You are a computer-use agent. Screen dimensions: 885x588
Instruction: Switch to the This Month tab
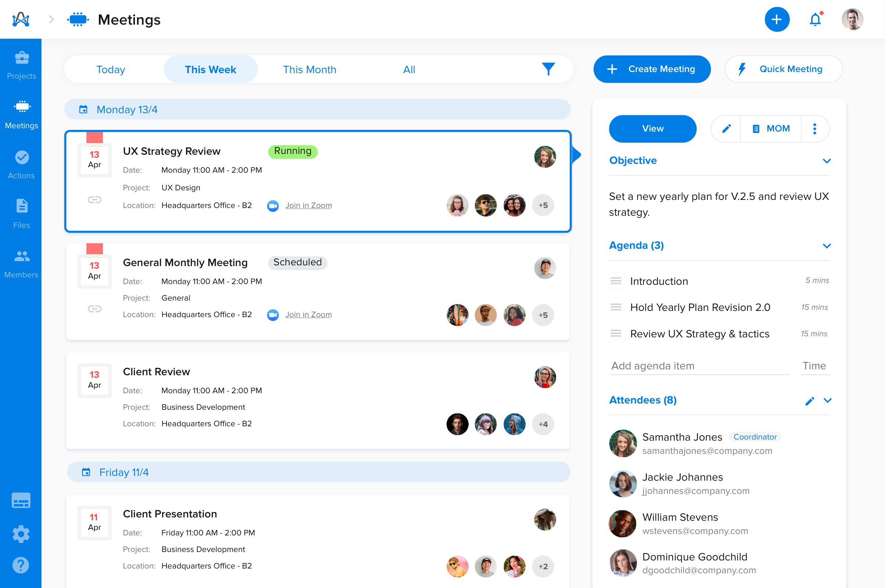[309, 69]
